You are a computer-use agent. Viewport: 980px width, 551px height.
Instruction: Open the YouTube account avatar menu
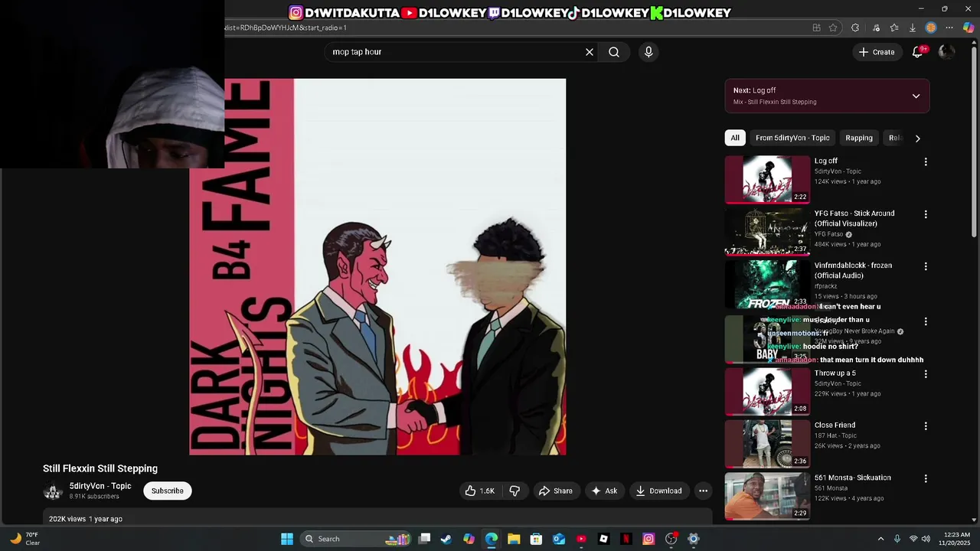click(x=947, y=52)
